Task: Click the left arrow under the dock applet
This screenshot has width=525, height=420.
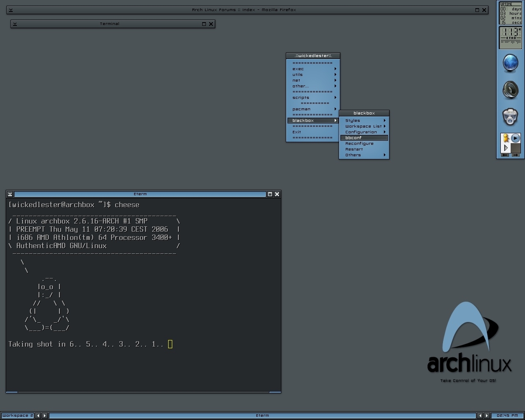Action: pyautogui.click(x=505, y=155)
